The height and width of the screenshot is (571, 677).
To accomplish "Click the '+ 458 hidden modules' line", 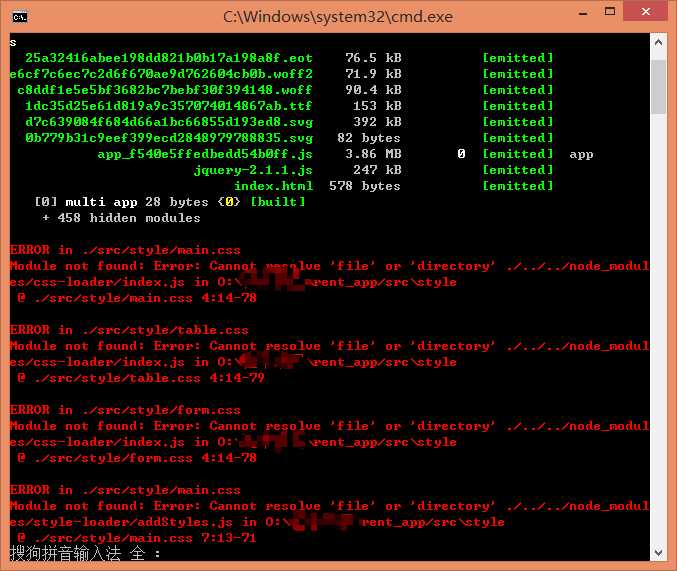I will pos(121,218).
